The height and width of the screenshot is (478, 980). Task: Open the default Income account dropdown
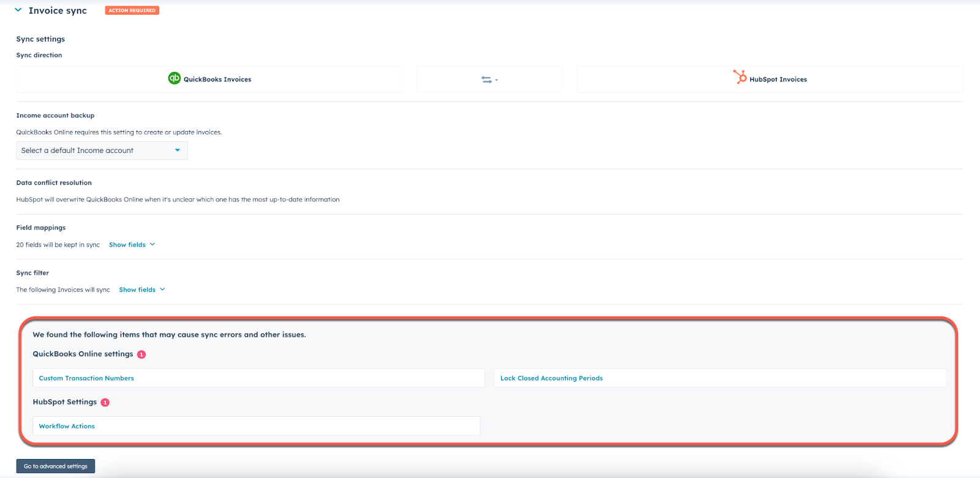[102, 151]
